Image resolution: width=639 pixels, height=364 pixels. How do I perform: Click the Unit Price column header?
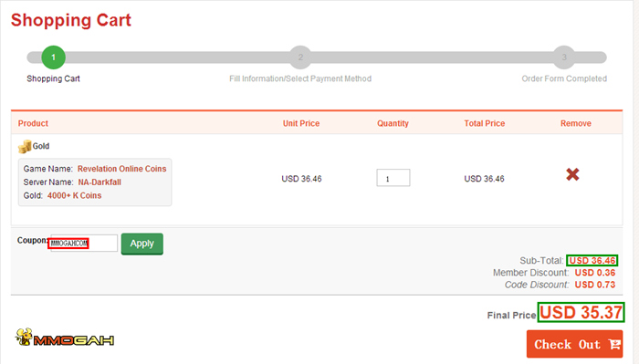[301, 123]
